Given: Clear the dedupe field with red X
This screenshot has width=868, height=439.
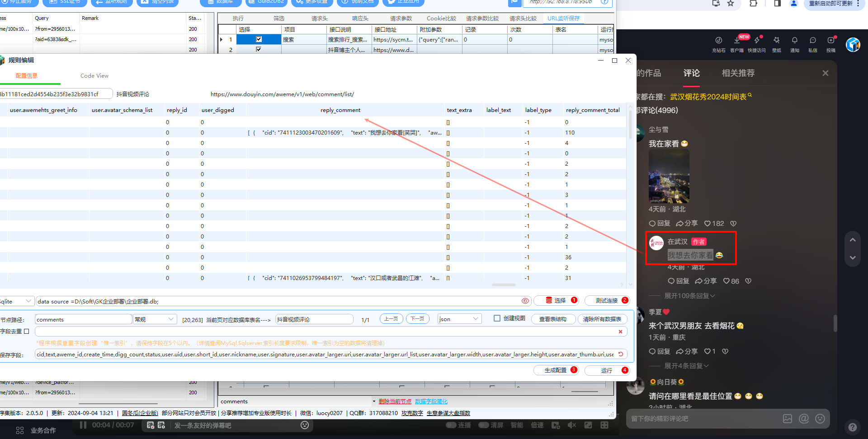Looking at the screenshot, I should pyautogui.click(x=620, y=332).
